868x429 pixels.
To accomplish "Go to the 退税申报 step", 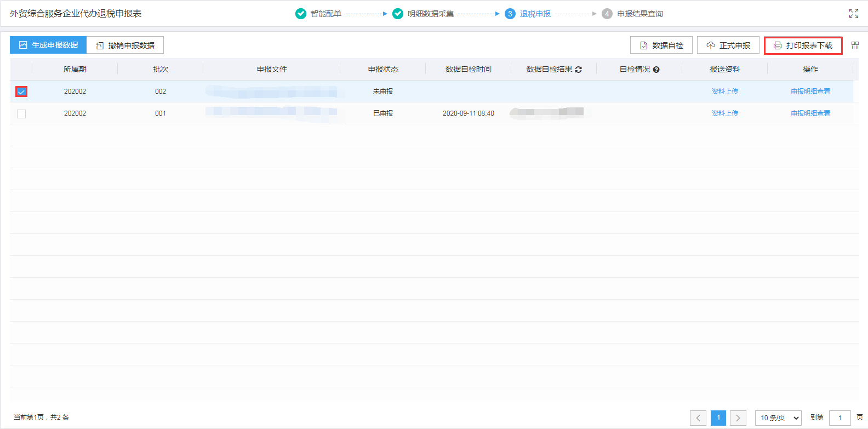I will click(535, 14).
